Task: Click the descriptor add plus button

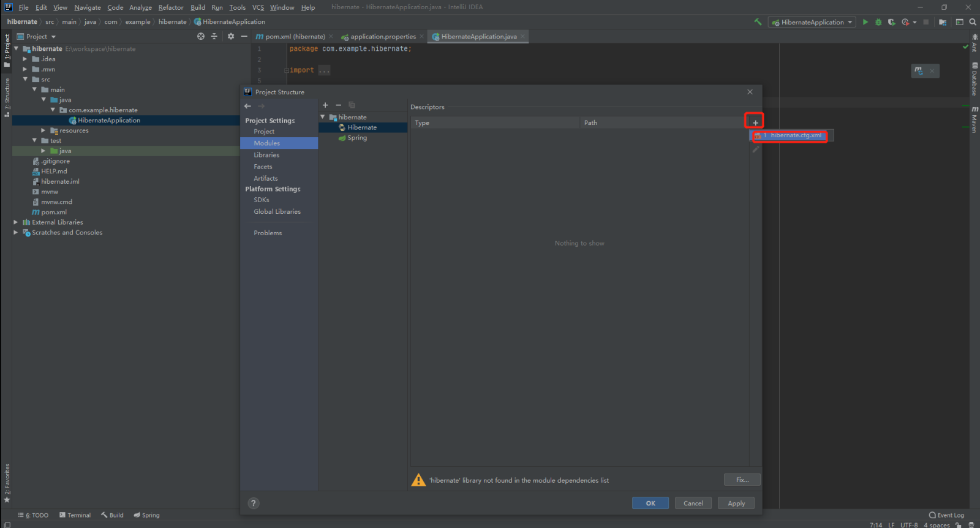Action: point(755,123)
